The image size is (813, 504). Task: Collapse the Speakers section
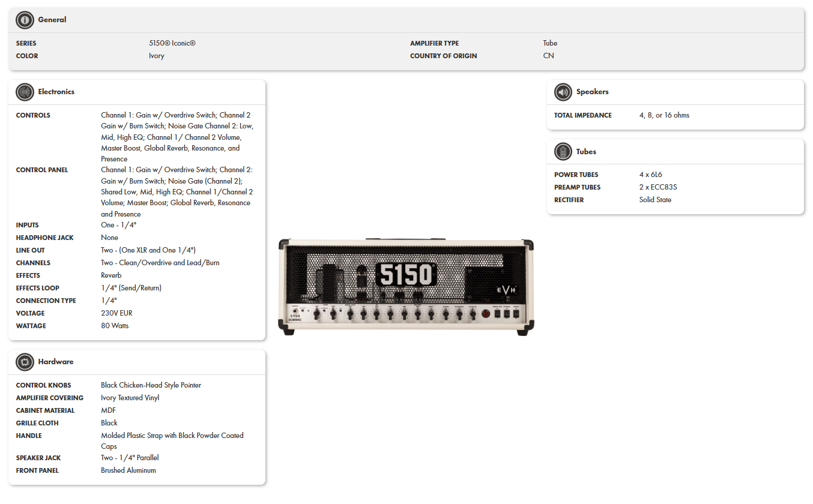[x=593, y=92]
